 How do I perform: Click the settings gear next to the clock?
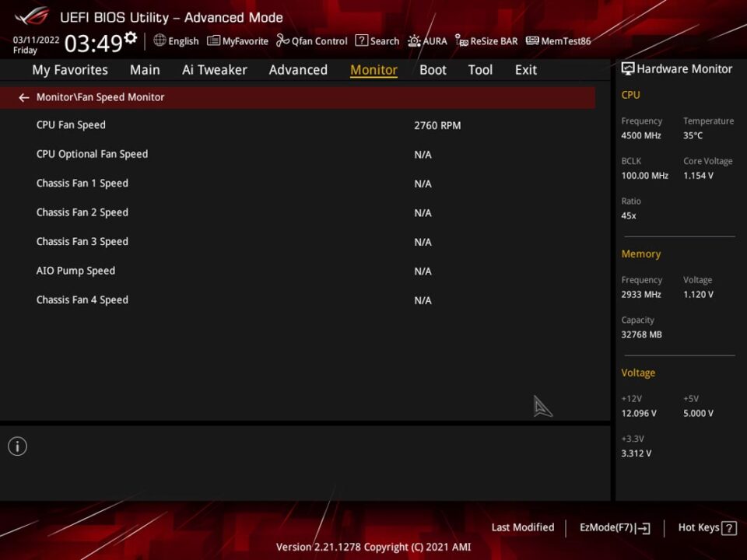tap(131, 37)
